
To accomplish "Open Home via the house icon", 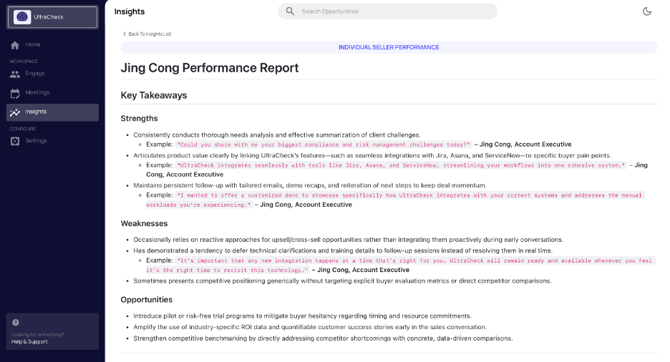I will point(15,45).
